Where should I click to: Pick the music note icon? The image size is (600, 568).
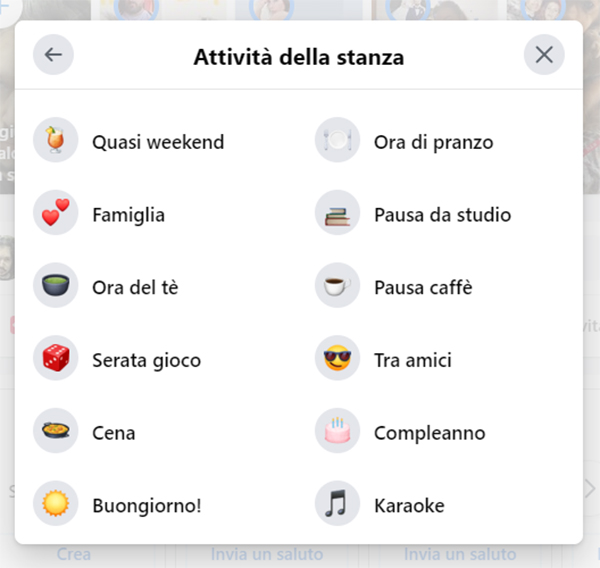tap(336, 506)
